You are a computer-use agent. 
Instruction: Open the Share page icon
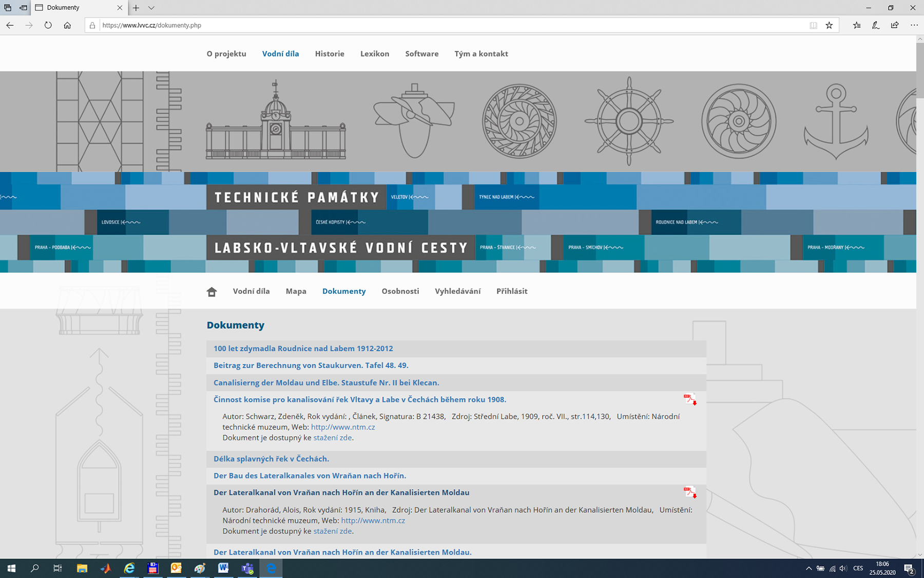click(895, 25)
